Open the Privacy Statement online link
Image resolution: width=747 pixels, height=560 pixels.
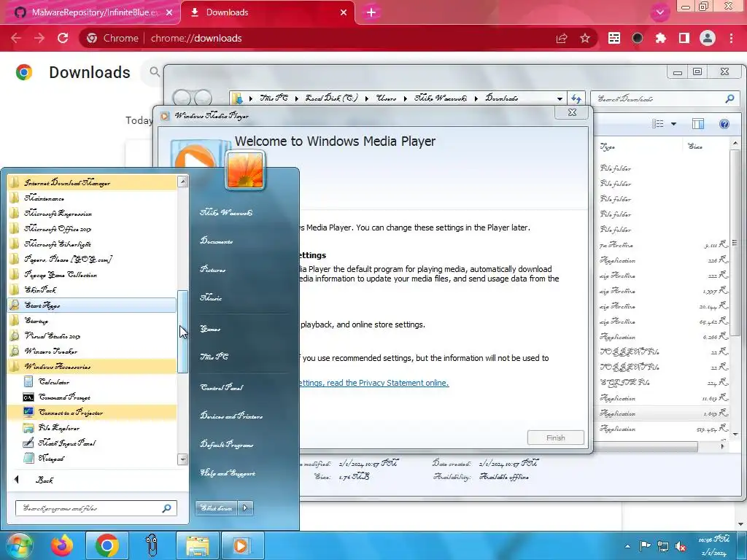[x=374, y=383]
